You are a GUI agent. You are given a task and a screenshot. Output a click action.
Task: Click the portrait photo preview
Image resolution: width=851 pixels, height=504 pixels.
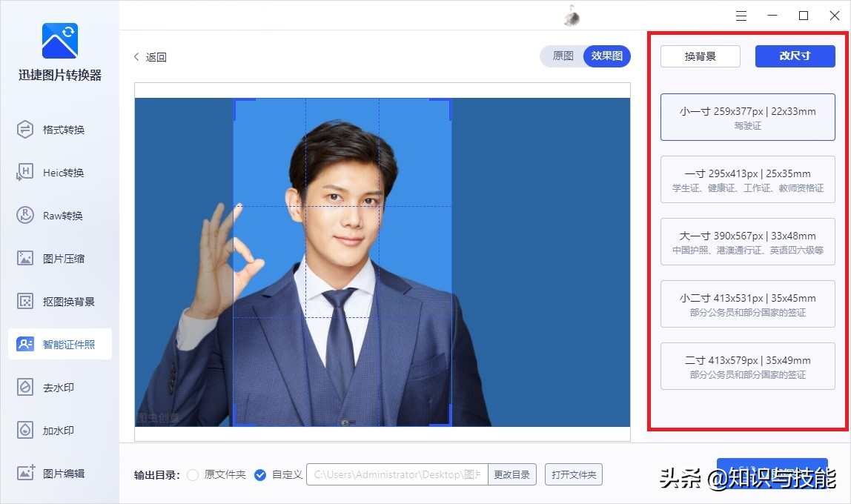pos(383,262)
